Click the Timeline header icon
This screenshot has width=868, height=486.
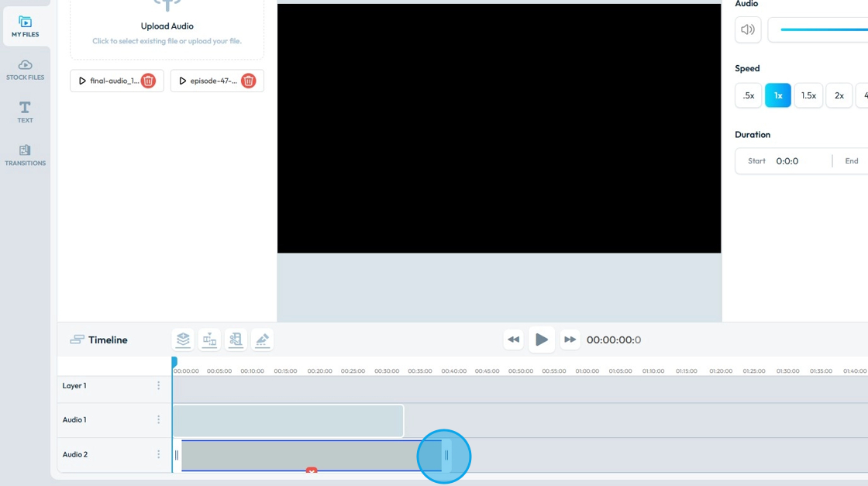click(77, 340)
